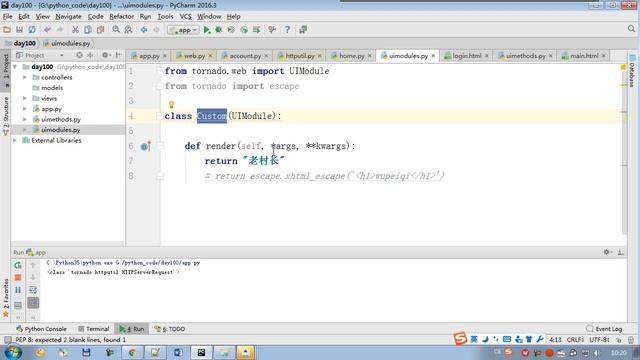Click the Run with Coverage icon
The width and height of the screenshot is (640, 360).
tap(231, 30)
